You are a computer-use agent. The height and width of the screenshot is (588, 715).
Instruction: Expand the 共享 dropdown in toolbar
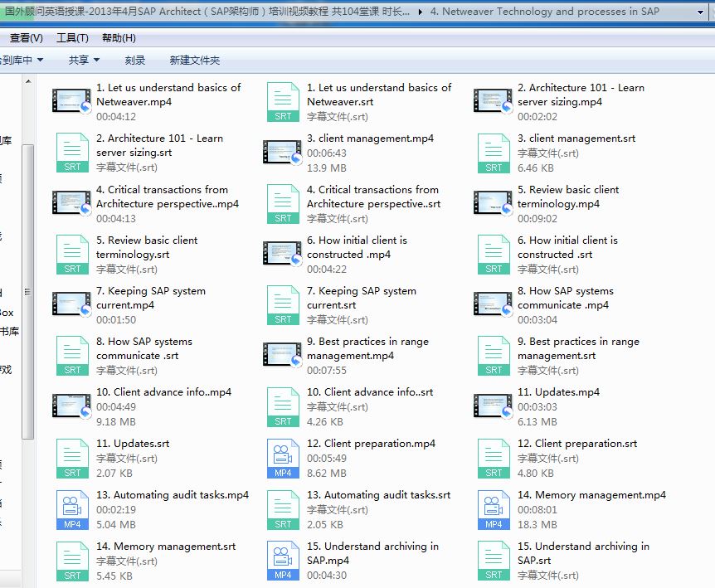click(84, 61)
